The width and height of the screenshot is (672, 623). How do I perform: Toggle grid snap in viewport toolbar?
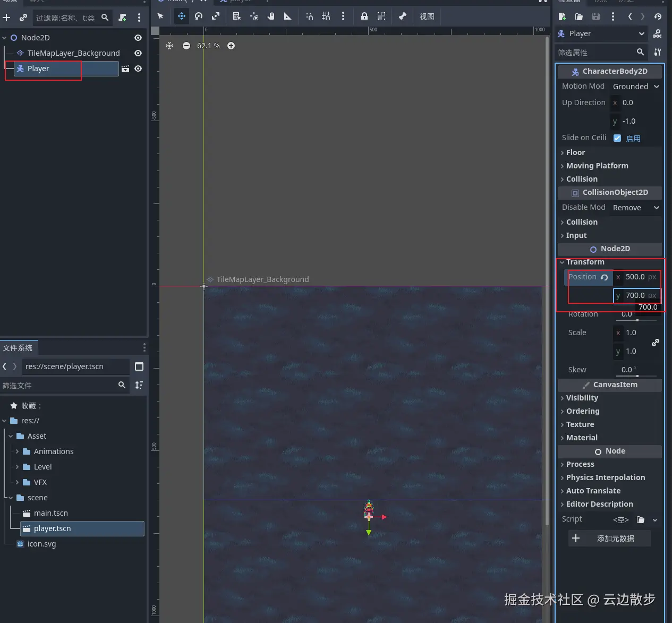click(326, 16)
